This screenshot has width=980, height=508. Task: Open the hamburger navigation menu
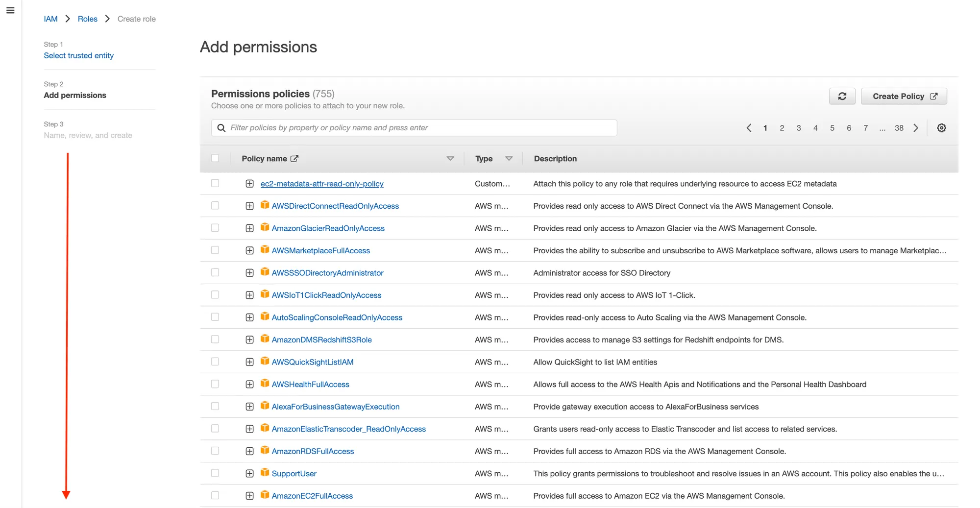pos(10,10)
